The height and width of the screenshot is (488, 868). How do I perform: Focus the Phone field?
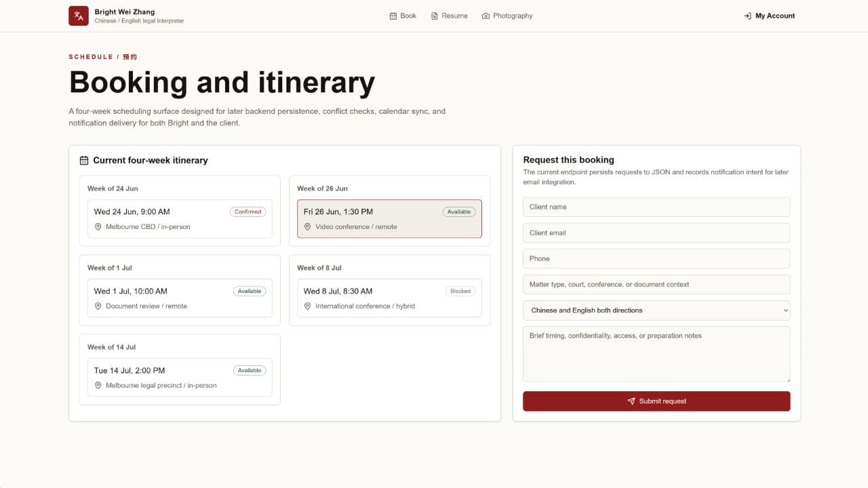pos(656,258)
